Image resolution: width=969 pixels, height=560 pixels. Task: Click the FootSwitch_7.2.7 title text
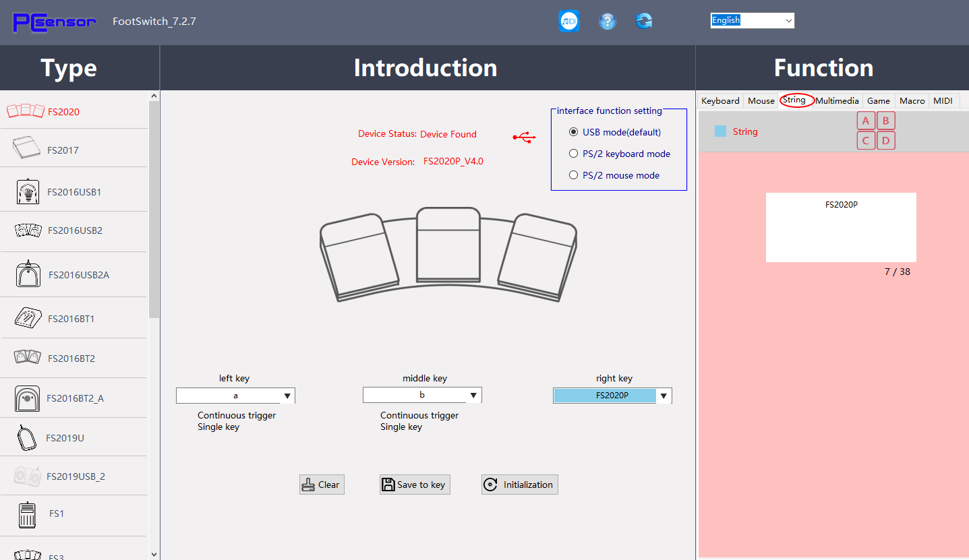coord(154,21)
